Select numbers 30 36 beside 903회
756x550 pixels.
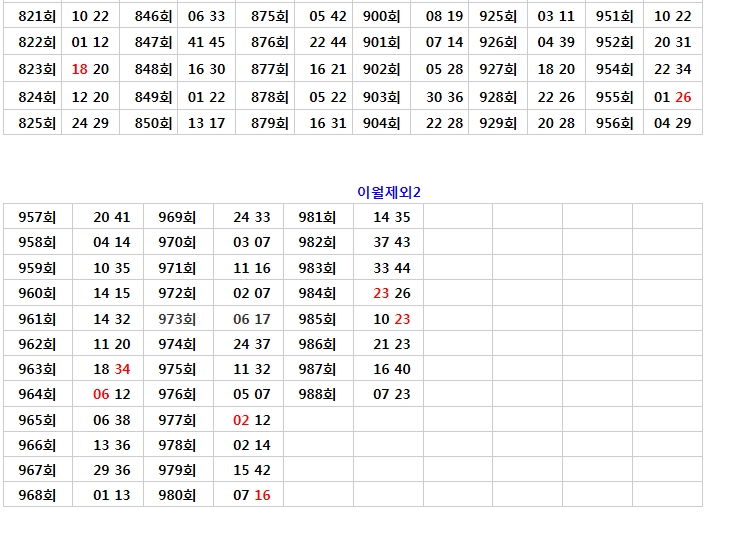click(x=444, y=97)
